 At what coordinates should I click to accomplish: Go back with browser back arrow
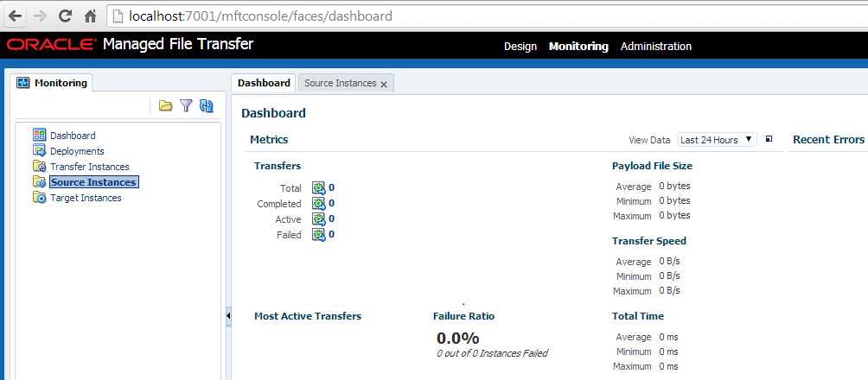click(15, 16)
